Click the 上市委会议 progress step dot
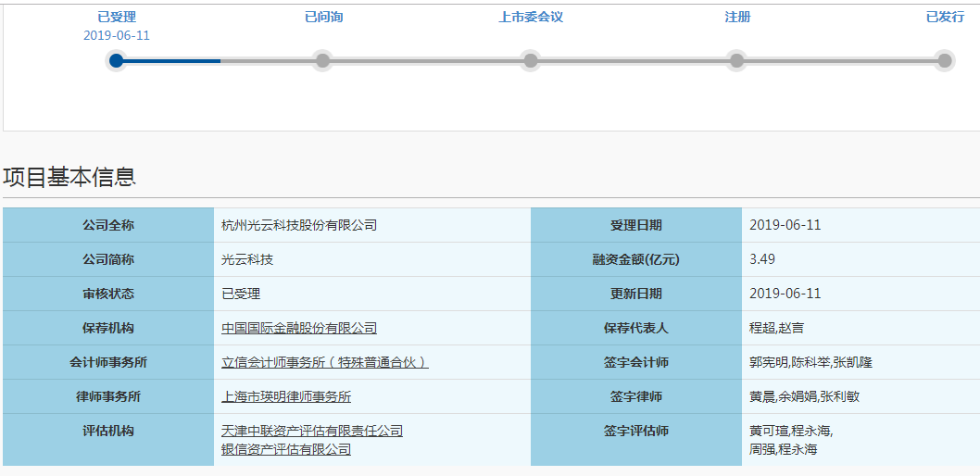The image size is (980, 476). [x=530, y=60]
